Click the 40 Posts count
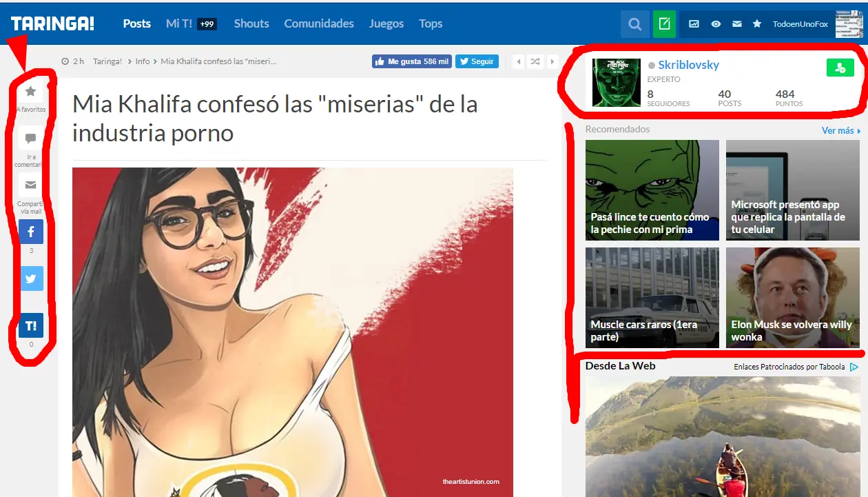 (x=730, y=98)
